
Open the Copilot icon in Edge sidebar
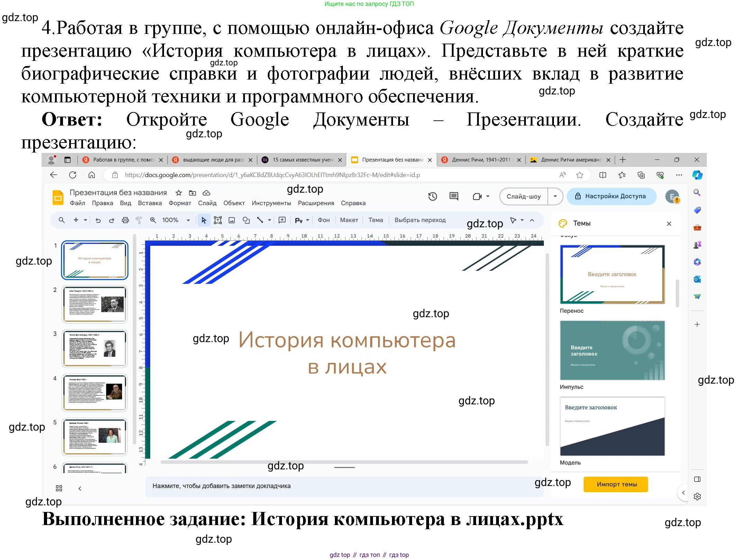click(x=697, y=175)
